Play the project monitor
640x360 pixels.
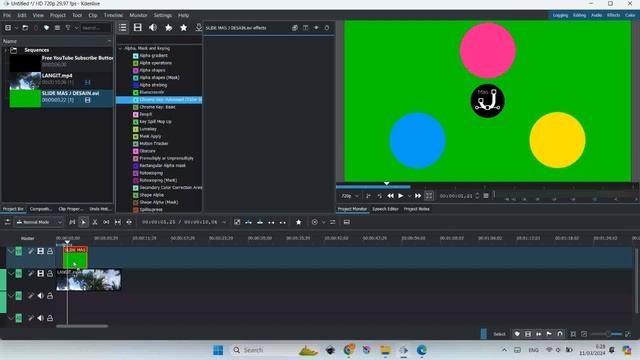[x=401, y=196]
